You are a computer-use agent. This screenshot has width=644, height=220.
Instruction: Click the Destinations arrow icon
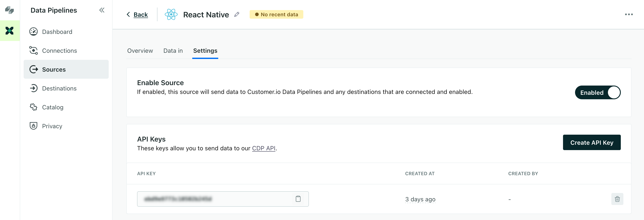[34, 88]
